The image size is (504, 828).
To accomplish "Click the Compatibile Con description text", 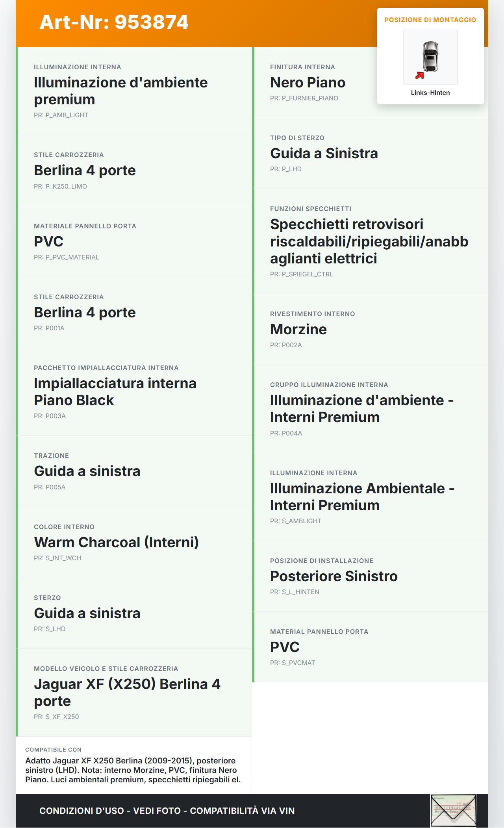I will pyautogui.click(x=133, y=770).
